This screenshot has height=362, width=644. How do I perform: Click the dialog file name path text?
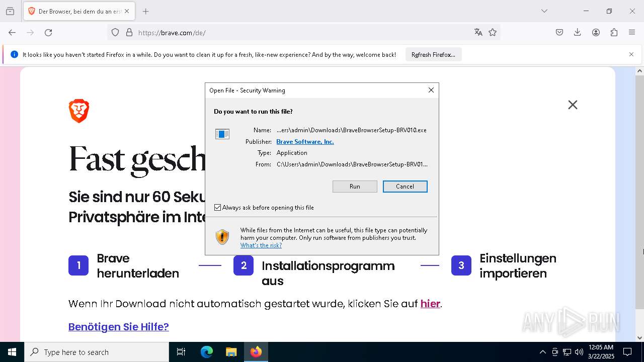(352, 130)
